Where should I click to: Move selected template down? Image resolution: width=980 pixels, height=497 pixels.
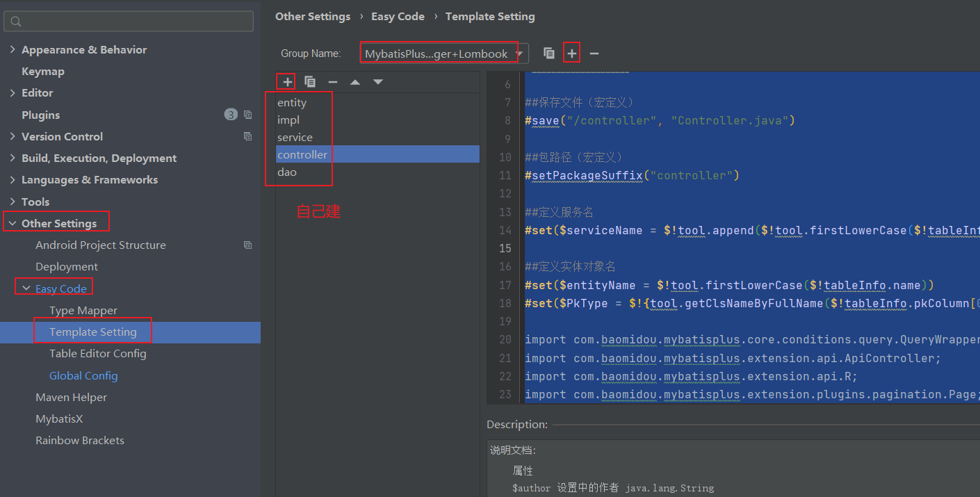[378, 82]
